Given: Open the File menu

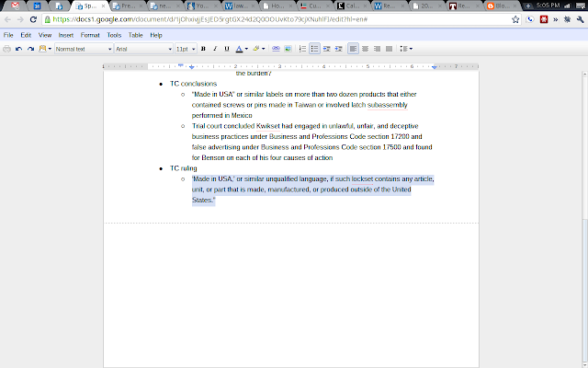Looking at the screenshot, I should [8, 35].
